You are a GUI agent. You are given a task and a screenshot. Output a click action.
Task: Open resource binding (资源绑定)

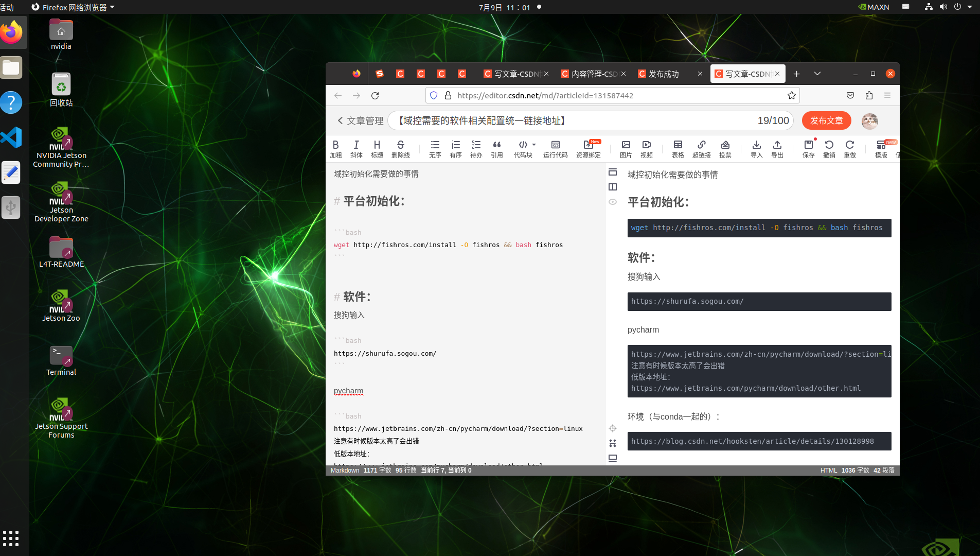coord(589,149)
